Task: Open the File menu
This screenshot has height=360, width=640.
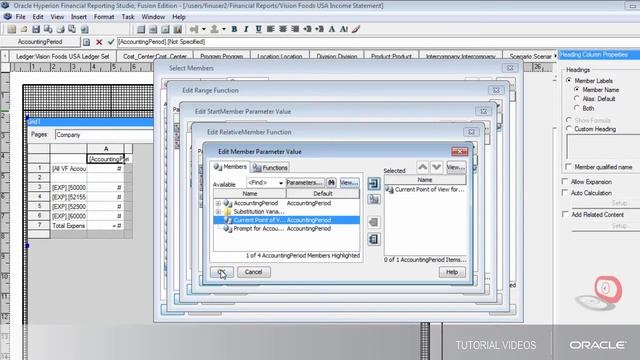Action: (x=20, y=17)
